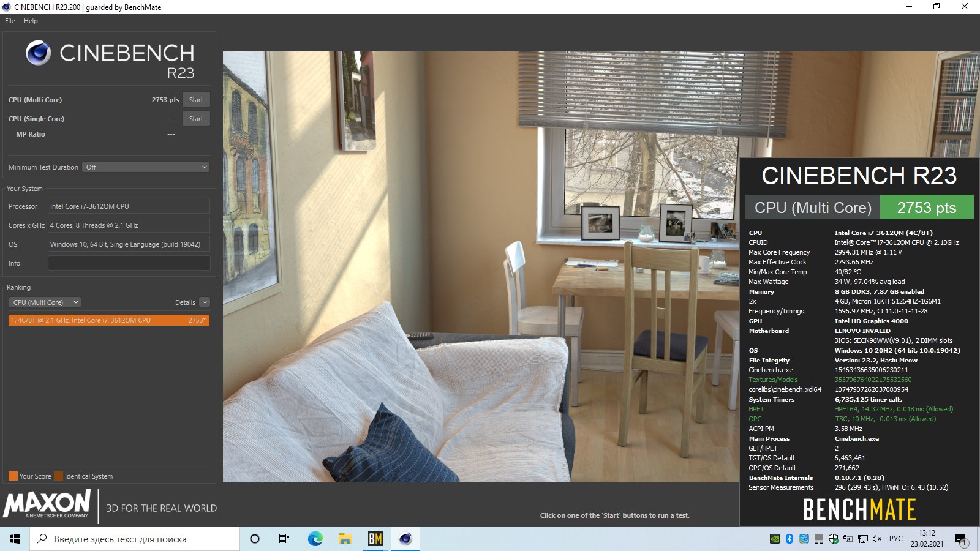Open the Help menu
980x551 pixels.
click(x=31, y=21)
